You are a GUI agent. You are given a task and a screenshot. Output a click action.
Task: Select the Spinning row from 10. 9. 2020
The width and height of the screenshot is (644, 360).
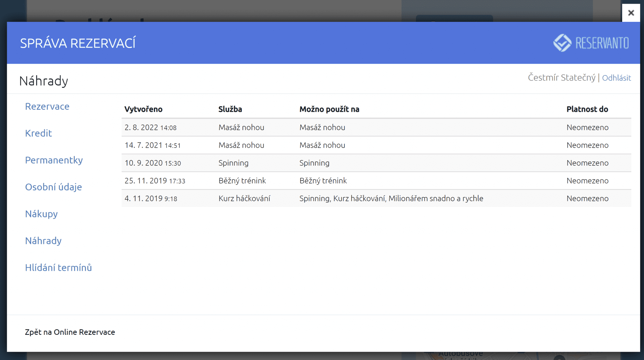point(376,163)
